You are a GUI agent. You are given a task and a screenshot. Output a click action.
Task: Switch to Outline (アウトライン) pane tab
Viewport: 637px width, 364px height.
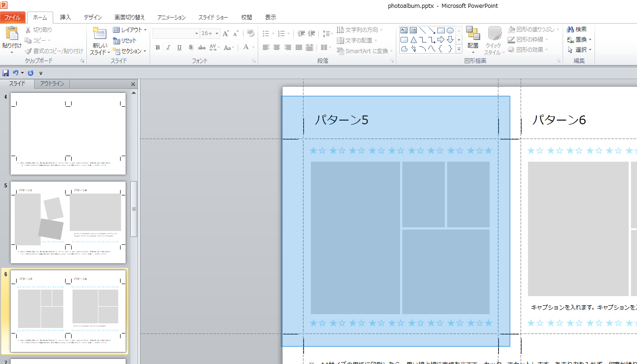click(x=52, y=84)
